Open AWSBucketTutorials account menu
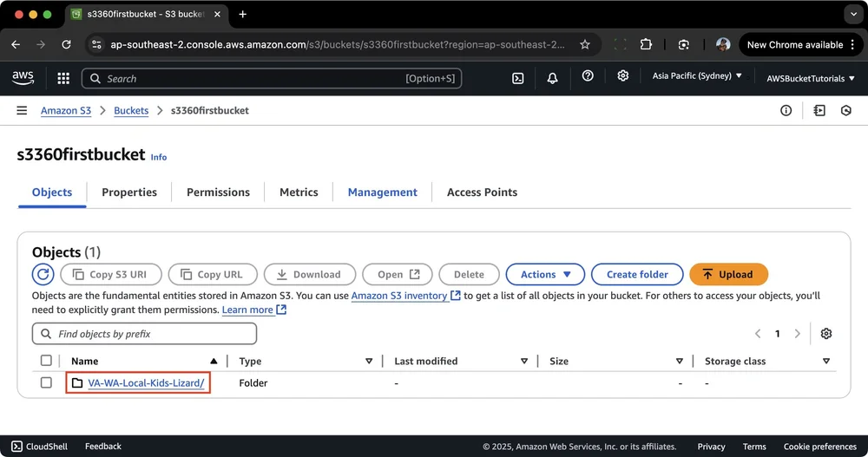The width and height of the screenshot is (868, 457). click(811, 79)
